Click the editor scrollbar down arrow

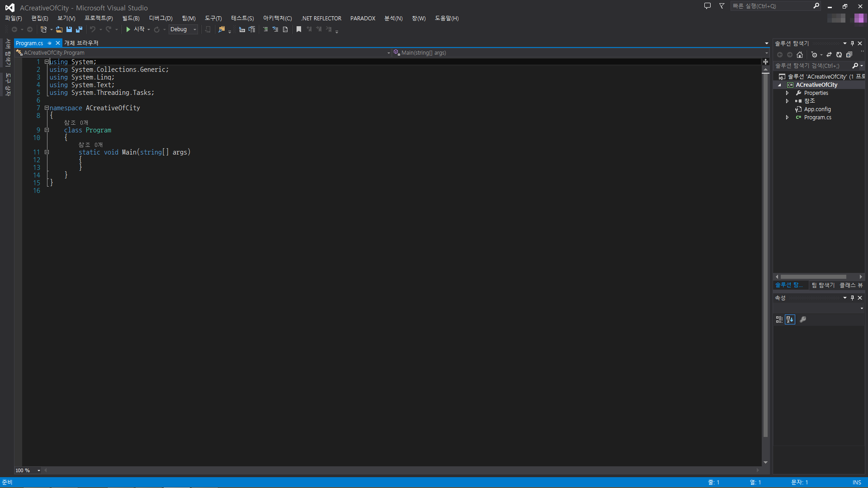pyautogui.click(x=765, y=462)
